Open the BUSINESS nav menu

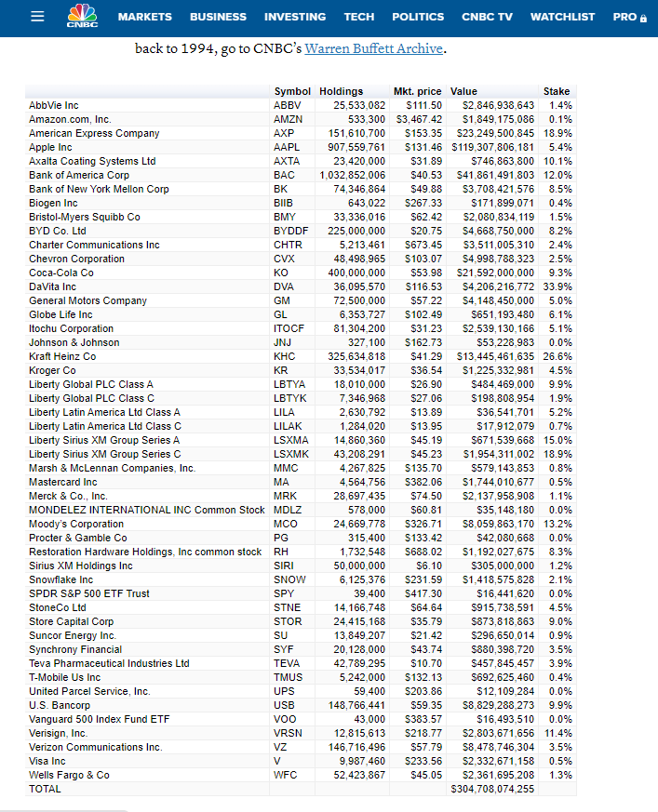click(218, 17)
